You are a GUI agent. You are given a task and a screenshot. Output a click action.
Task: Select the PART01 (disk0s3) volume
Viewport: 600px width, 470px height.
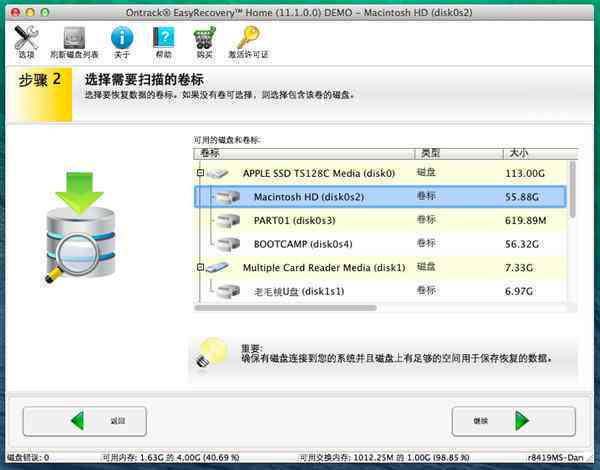[x=380, y=220]
